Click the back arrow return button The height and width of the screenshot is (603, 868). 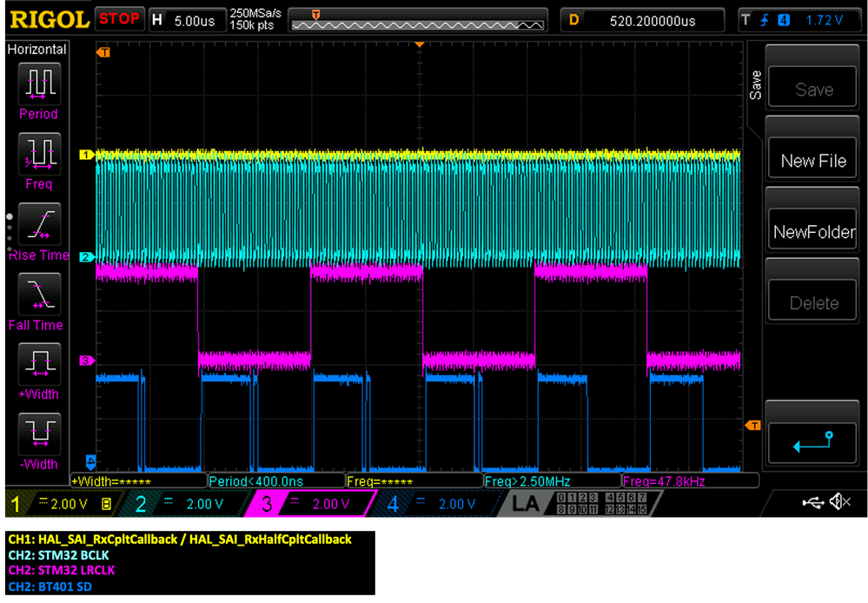pyautogui.click(x=813, y=442)
